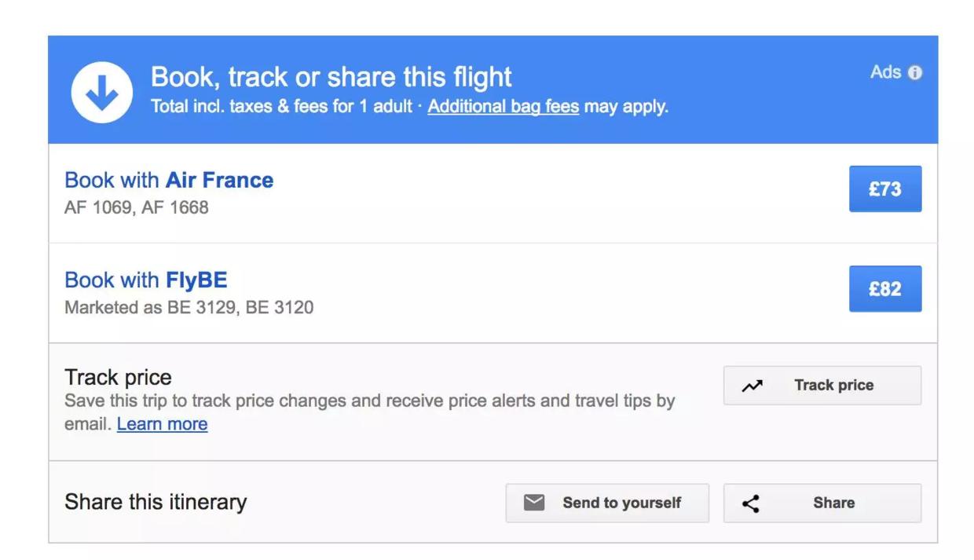This screenshot has width=974, height=560.
Task: Book the £82 FlyBE fare
Action: point(884,289)
